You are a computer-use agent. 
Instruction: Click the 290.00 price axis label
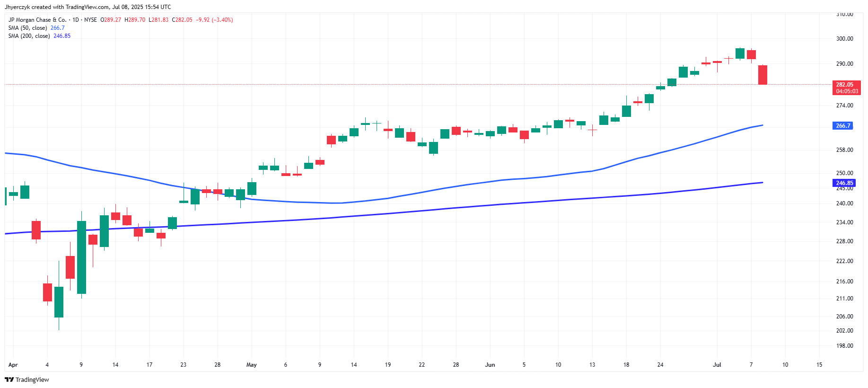point(844,64)
